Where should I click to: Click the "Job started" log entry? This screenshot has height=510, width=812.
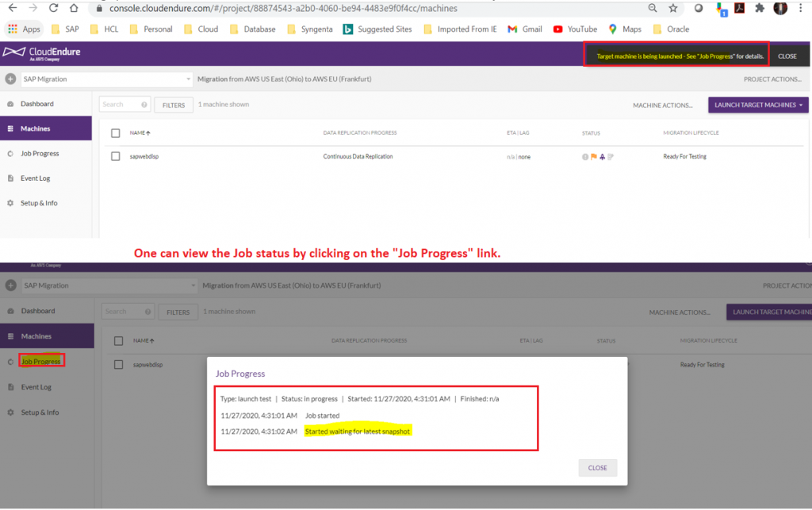point(322,416)
